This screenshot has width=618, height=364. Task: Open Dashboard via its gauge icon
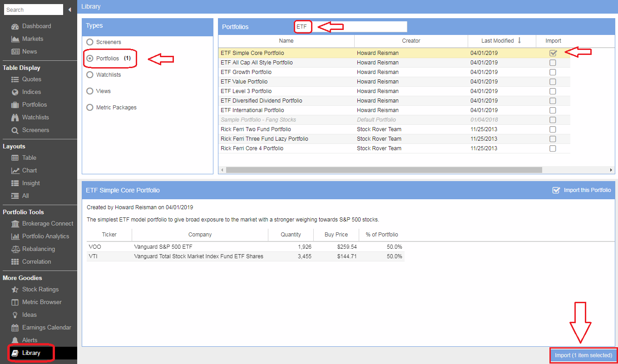[15, 26]
